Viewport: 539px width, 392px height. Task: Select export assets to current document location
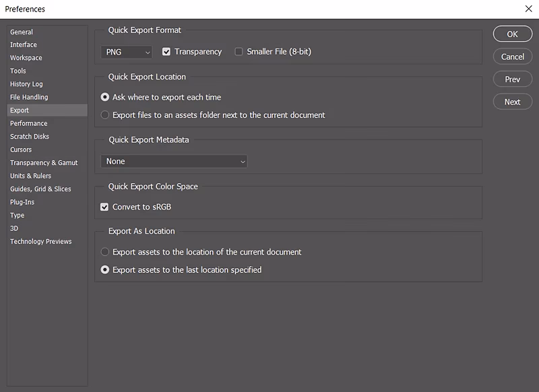pos(106,252)
